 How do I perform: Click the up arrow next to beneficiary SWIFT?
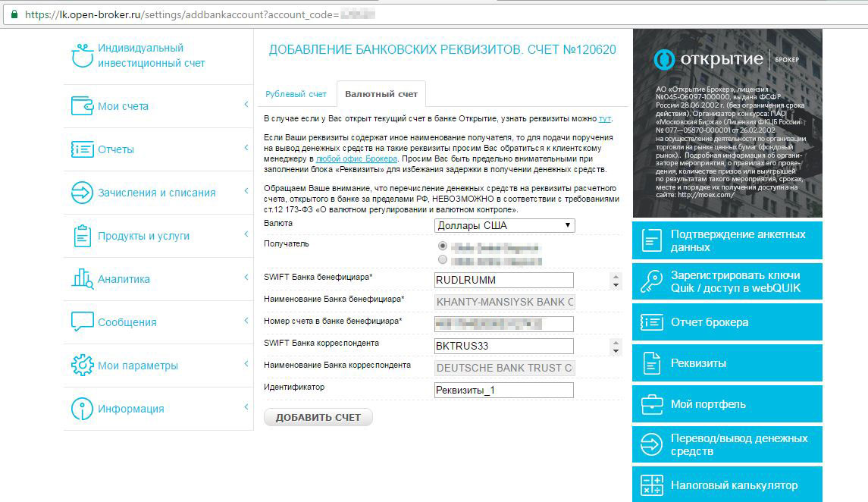(x=616, y=277)
